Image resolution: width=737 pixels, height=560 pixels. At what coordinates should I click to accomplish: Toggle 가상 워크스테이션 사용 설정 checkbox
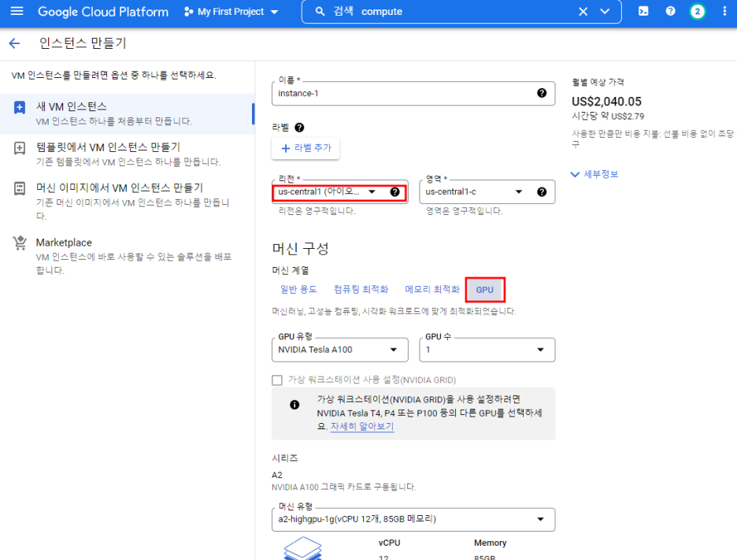point(277,380)
